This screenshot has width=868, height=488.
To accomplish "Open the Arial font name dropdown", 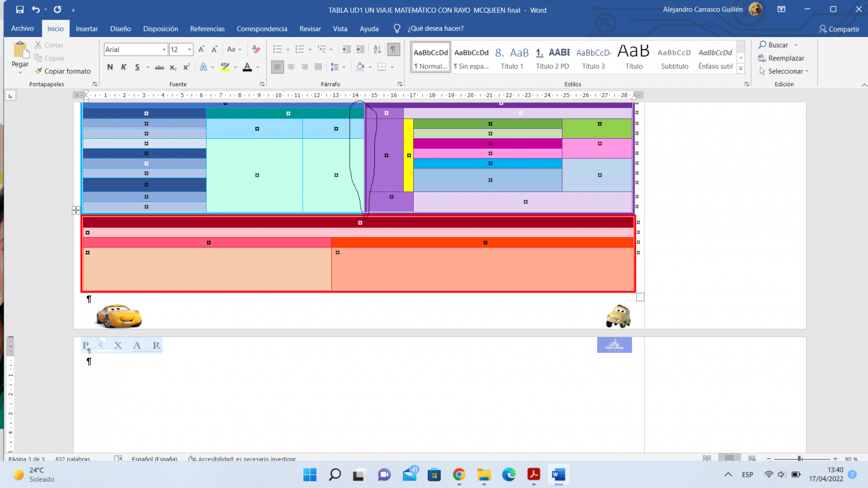I will (x=164, y=50).
